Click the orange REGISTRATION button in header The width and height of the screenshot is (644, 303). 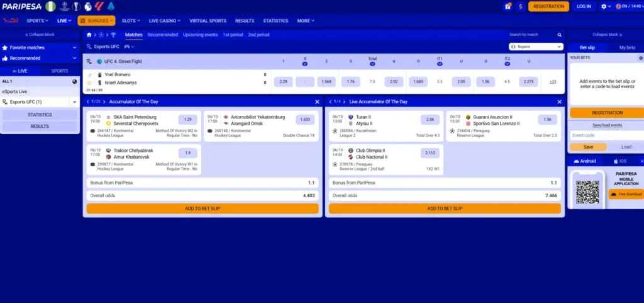[548, 6]
